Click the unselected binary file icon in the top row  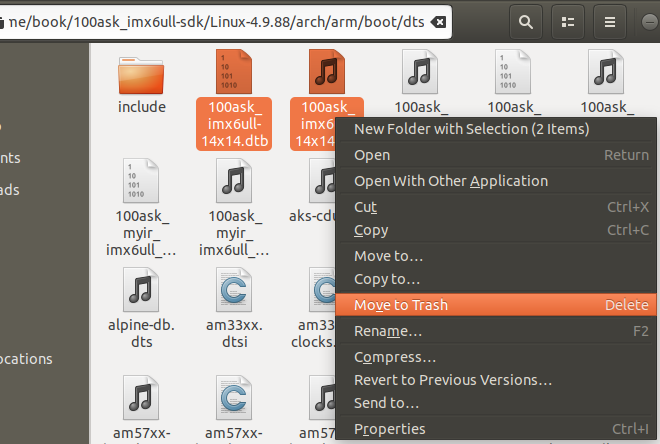click(x=513, y=72)
